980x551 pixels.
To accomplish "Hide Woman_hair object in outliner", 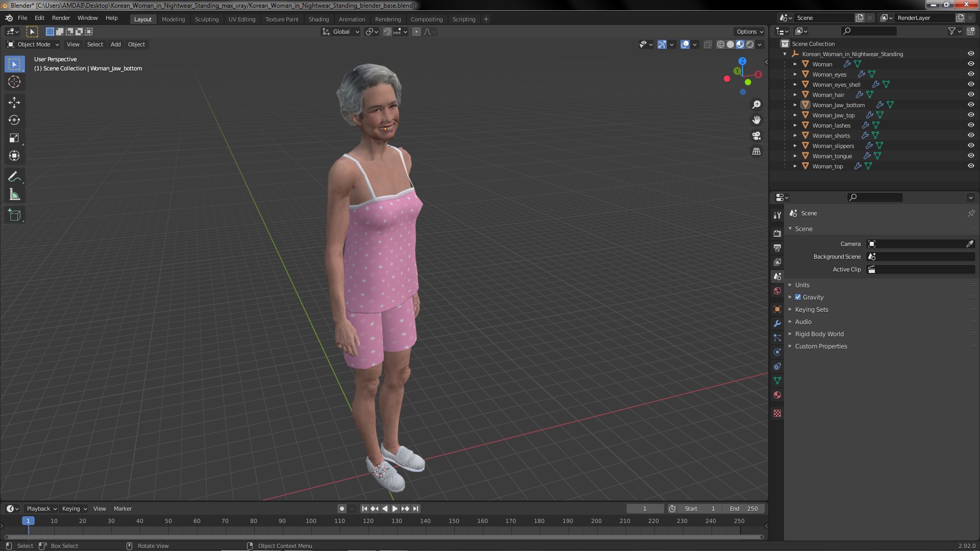I will (971, 94).
